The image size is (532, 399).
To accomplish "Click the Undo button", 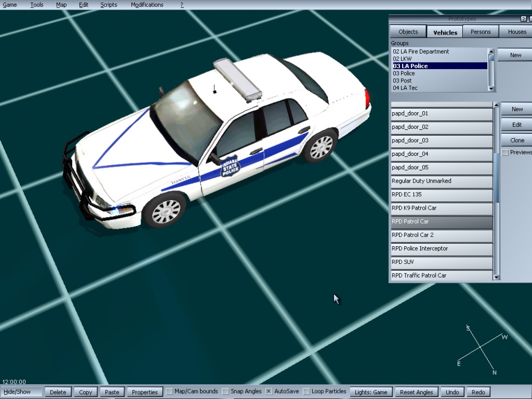I will point(452,392).
